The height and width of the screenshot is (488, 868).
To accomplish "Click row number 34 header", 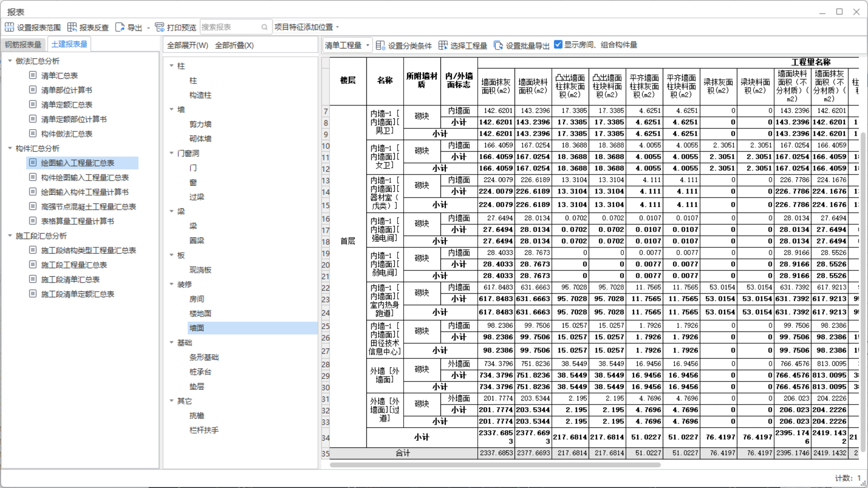I will (x=325, y=438).
